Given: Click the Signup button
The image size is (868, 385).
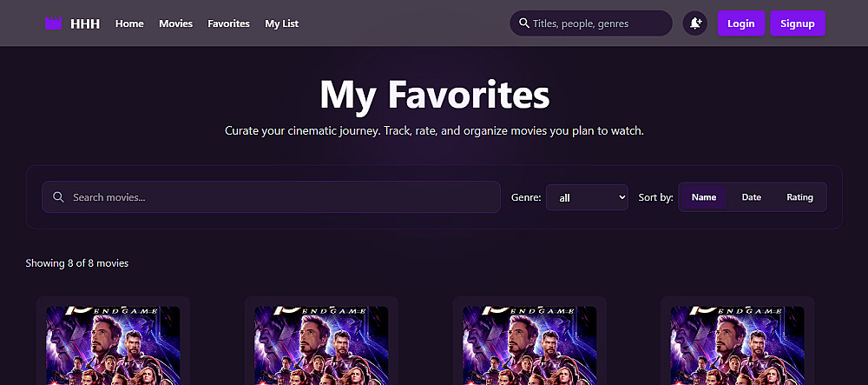Looking at the screenshot, I should [797, 23].
